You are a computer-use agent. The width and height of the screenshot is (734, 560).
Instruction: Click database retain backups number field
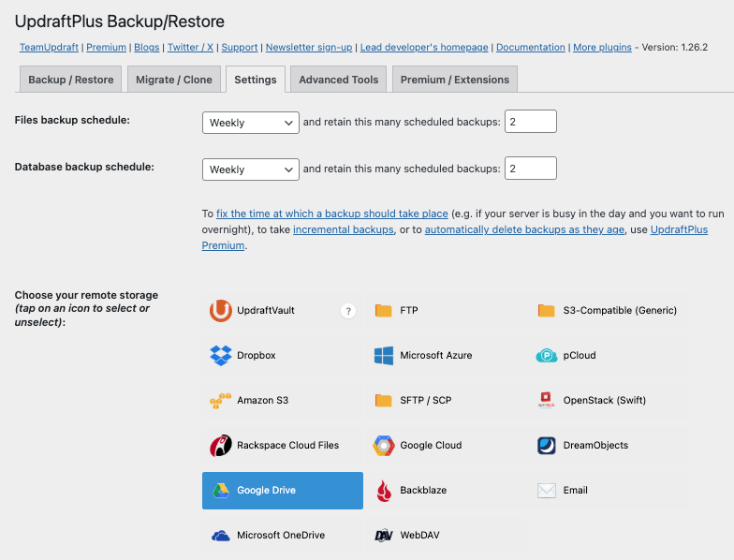[x=530, y=169]
